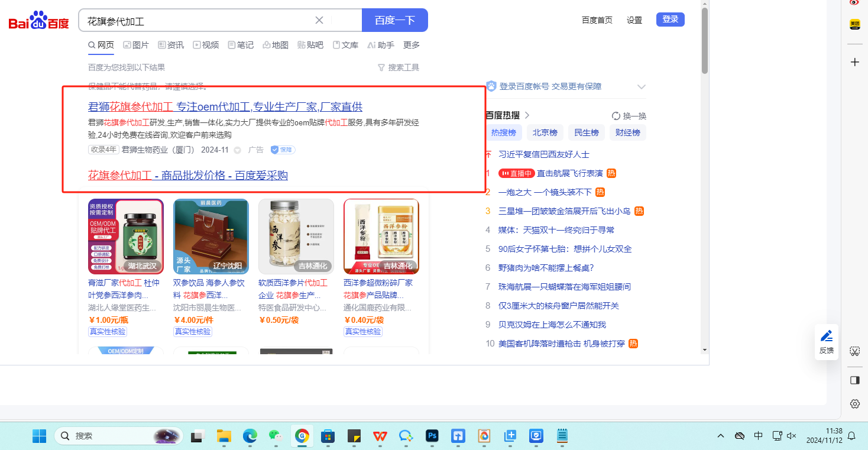Open the 君狮生物药业(厦门) source link
868x450 pixels.
coord(158,150)
